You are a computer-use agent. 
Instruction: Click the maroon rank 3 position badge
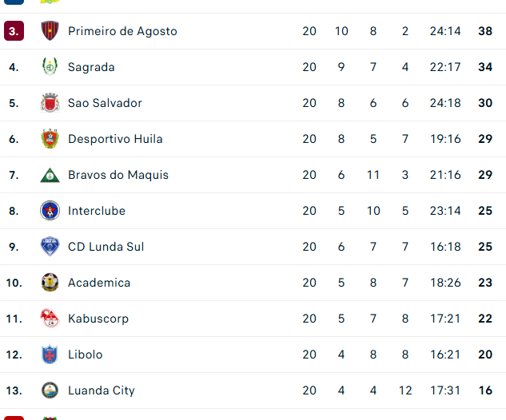coord(14,31)
